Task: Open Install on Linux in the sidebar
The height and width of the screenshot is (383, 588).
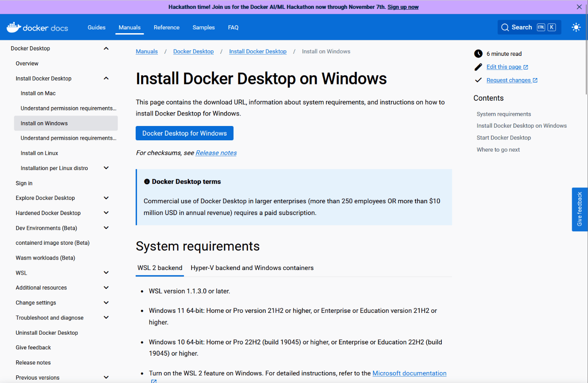Action: point(39,153)
